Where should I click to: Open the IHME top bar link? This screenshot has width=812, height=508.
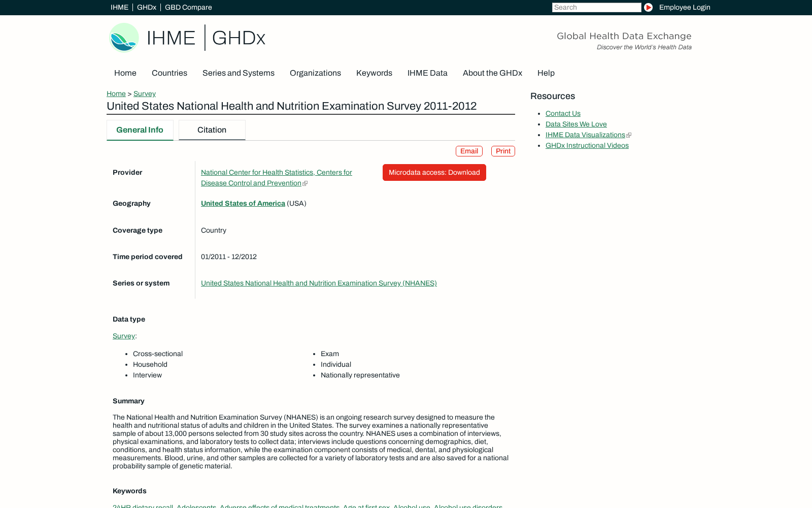pyautogui.click(x=120, y=7)
